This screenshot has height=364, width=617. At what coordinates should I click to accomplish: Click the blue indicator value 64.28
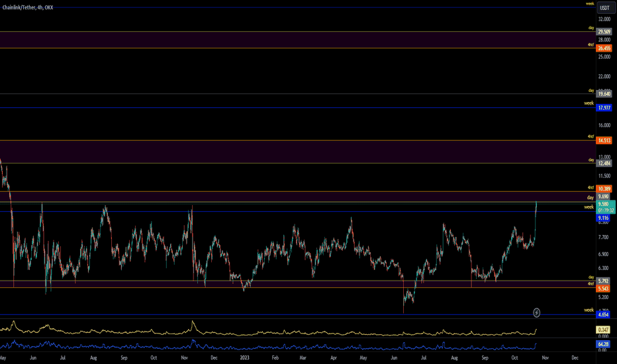point(604,344)
